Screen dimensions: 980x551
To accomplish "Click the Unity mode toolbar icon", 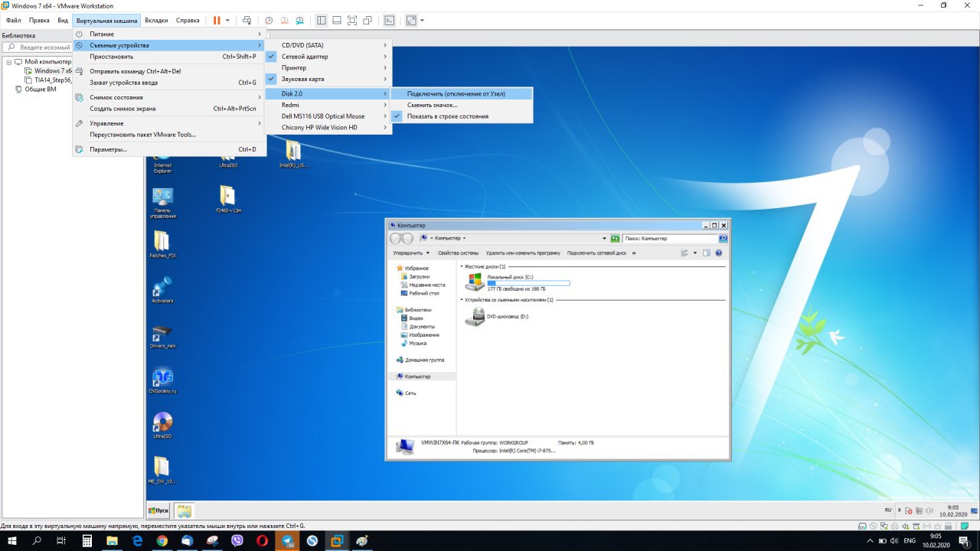I will pos(368,20).
